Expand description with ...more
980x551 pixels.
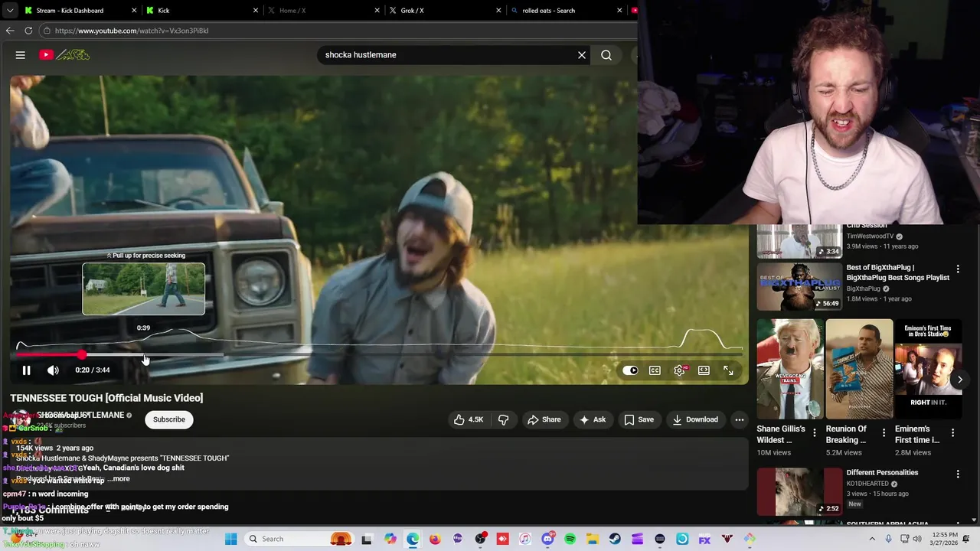coord(119,479)
